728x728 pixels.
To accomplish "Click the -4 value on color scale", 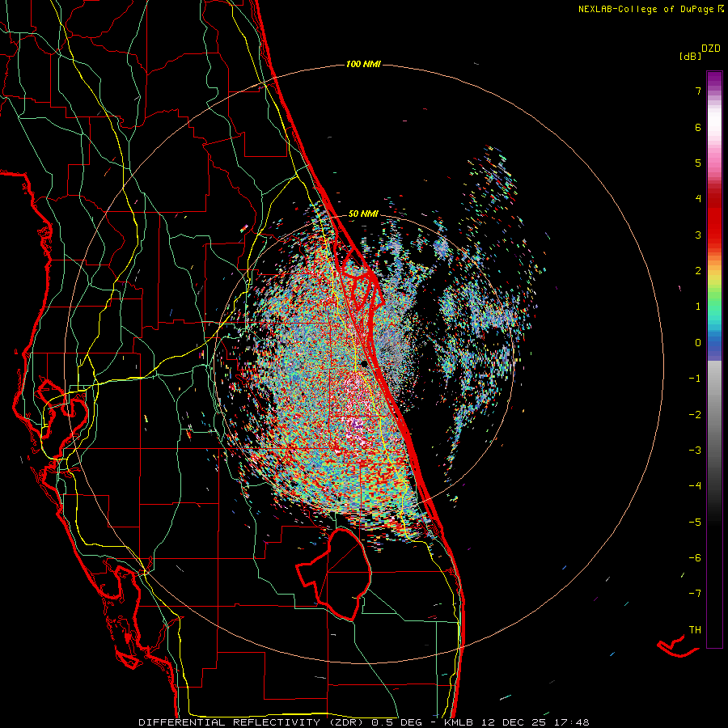I will [x=695, y=486].
